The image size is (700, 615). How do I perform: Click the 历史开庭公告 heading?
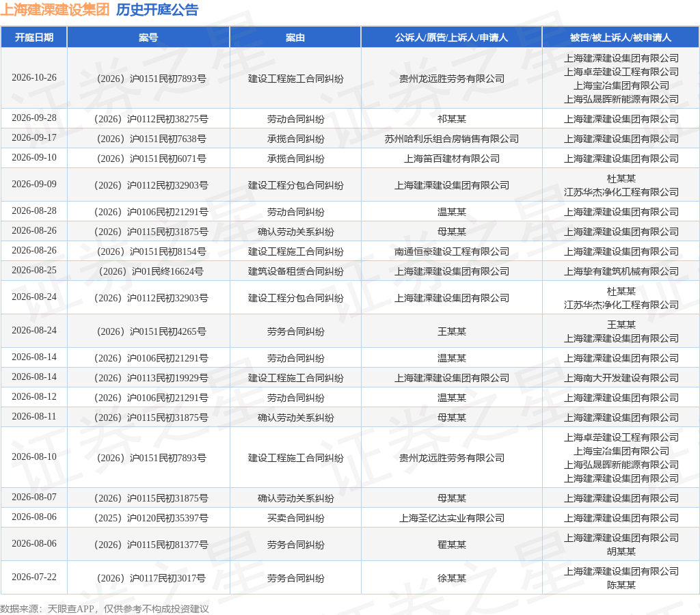pyautogui.click(x=157, y=10)
